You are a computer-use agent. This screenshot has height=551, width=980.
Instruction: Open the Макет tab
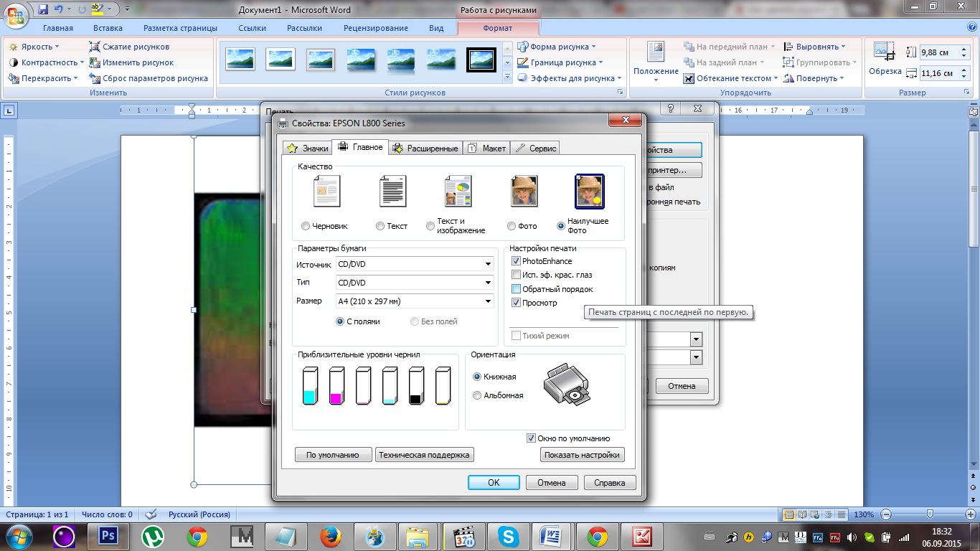click(x=486, y=149)
